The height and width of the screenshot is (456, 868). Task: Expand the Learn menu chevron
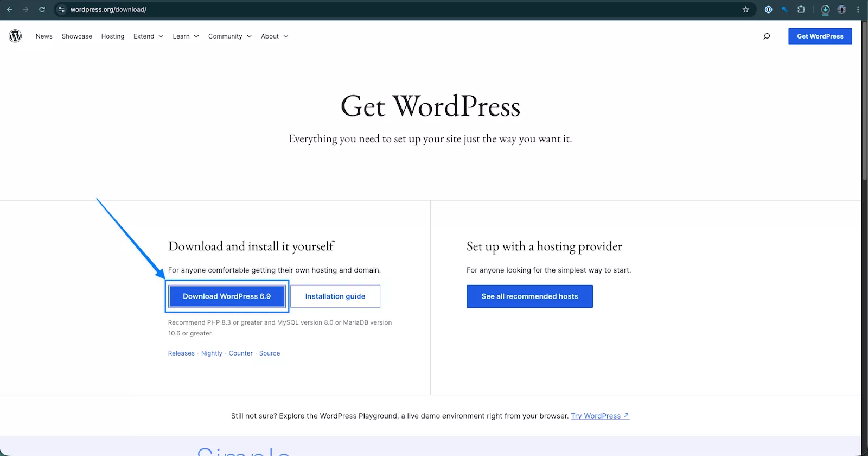click(x=196, y=36)
